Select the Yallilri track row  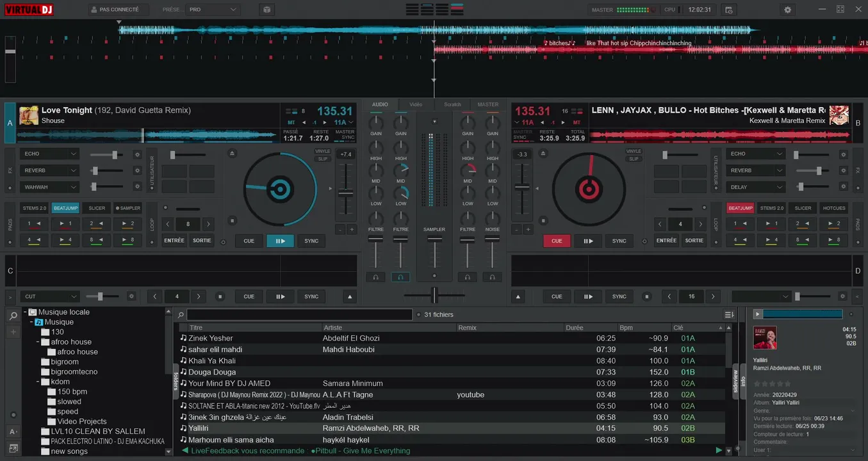[452, 428]
